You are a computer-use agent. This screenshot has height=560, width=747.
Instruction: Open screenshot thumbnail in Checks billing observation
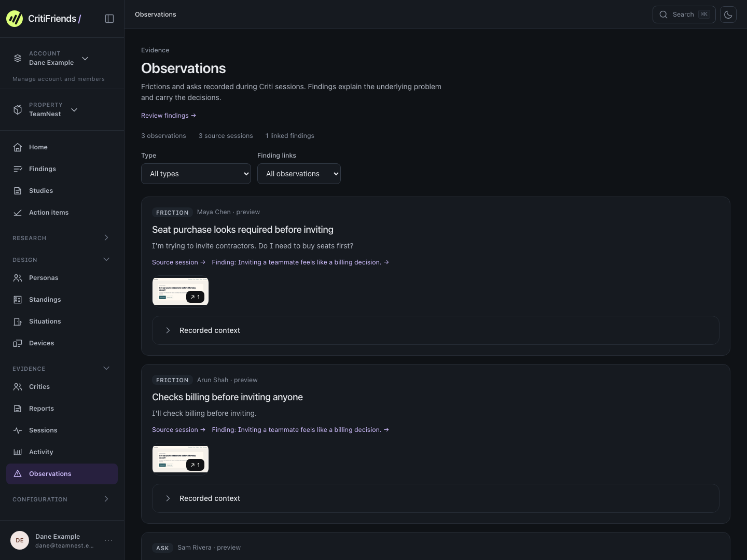click(x=181, y=459)
